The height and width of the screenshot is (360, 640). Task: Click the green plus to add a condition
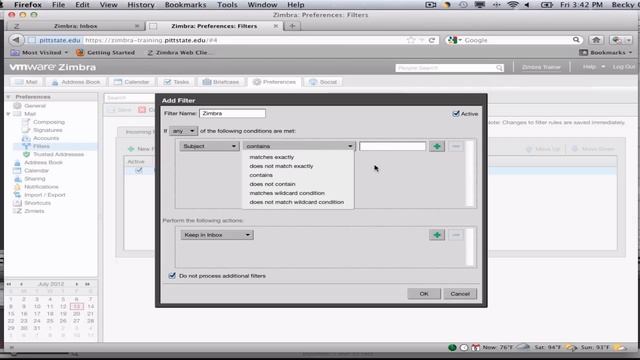[x=437, y=146]
